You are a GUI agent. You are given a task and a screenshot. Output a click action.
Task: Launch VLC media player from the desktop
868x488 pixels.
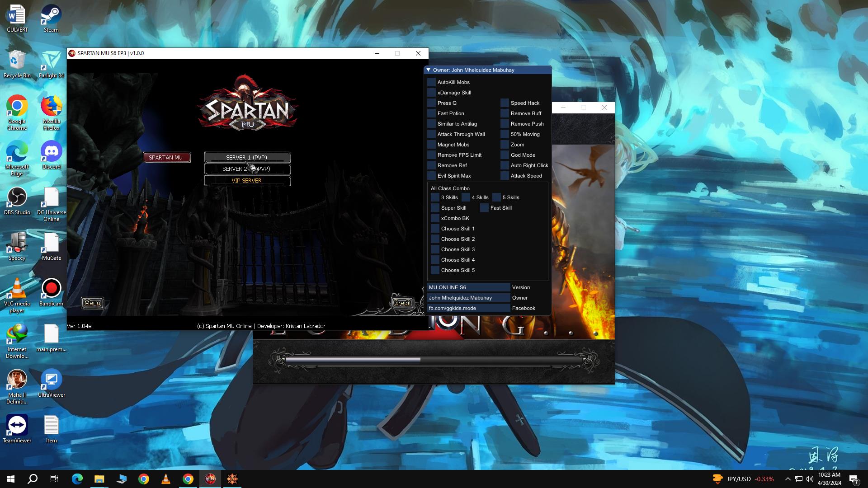point(17,296)
